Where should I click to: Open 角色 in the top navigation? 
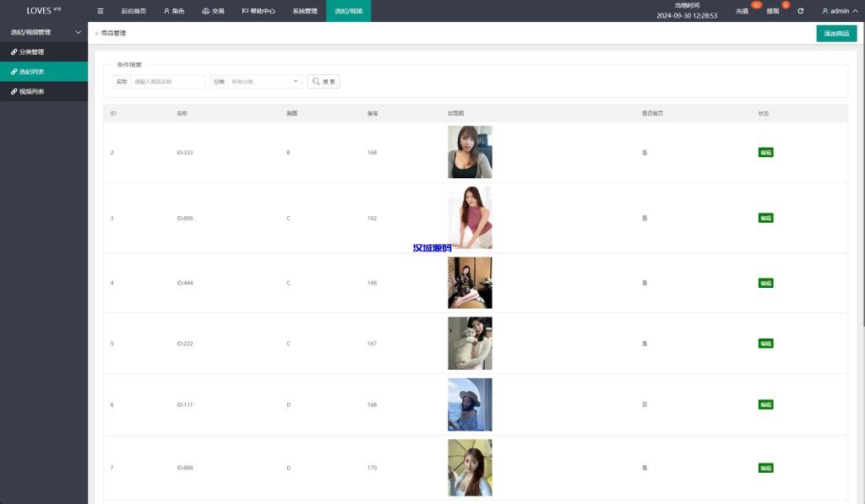tap(174, 11)
